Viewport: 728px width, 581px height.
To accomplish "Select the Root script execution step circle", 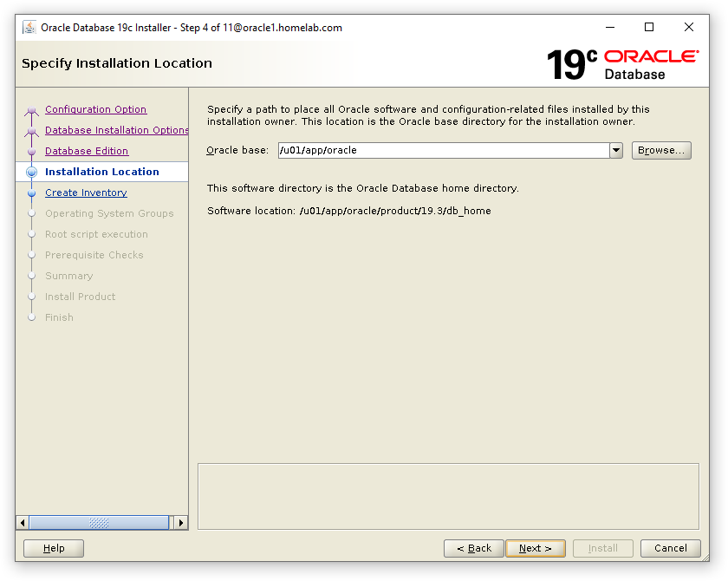I will (x=31, y=234).
